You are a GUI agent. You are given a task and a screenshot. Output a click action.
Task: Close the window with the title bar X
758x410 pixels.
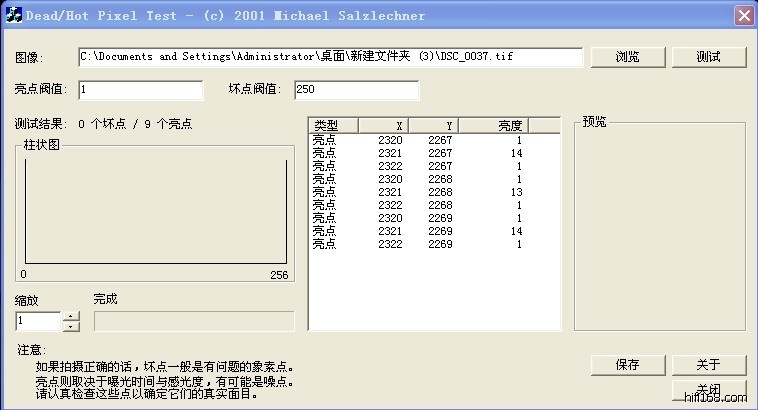(743, 15)
